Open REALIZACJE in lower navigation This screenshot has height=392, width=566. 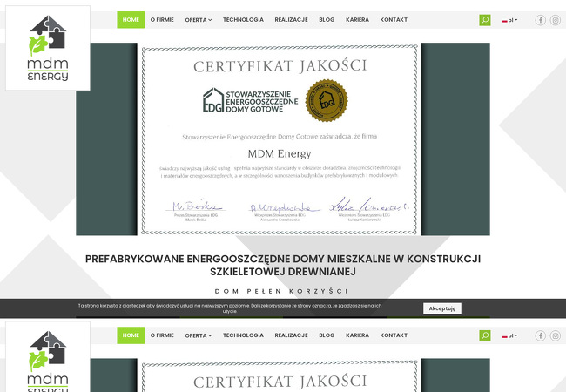pyautogui.click(x=291, y=335)
